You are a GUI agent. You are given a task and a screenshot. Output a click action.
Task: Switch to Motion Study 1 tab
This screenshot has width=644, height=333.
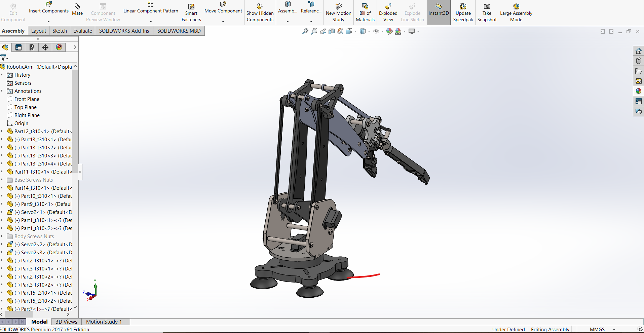[104, 322]
